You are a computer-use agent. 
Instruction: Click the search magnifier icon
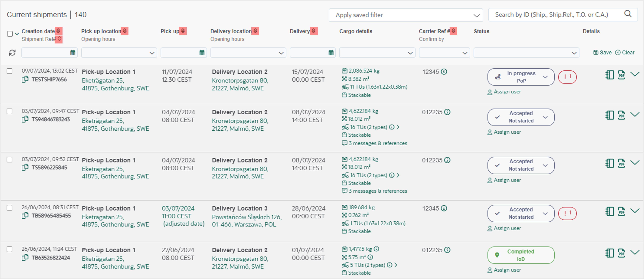pos(628,14)
